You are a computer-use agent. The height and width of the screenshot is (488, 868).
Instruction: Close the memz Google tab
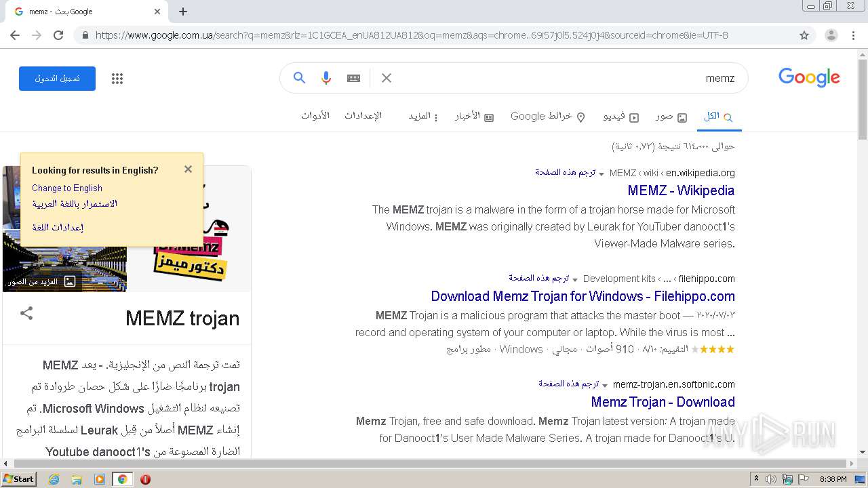[x=157, y=12]
